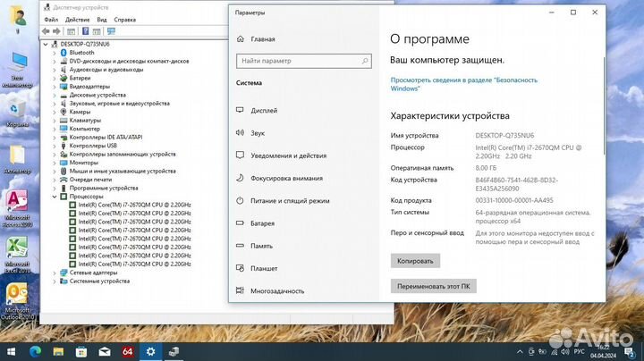The width and height of the screenshot is (644, 361).
Task: Open Microsoft Access 2010 desktop shortcut
Action: pos(17,208)
